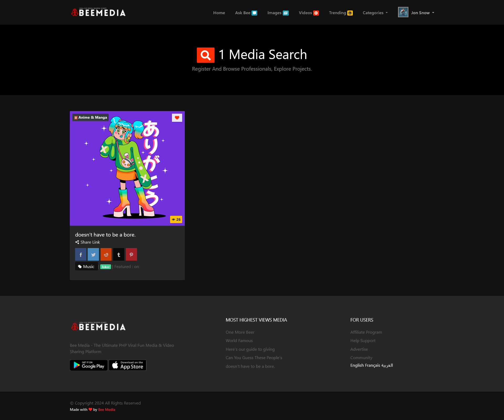Share the post on Tumblr

tap(118, 254)
